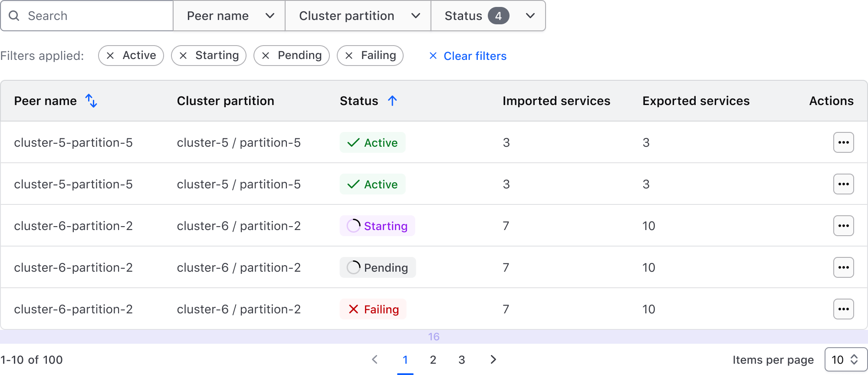Click peer name cluster-6-partition-2 in Failing row
The image size is (868, 375).
click(x=73, y=309)
